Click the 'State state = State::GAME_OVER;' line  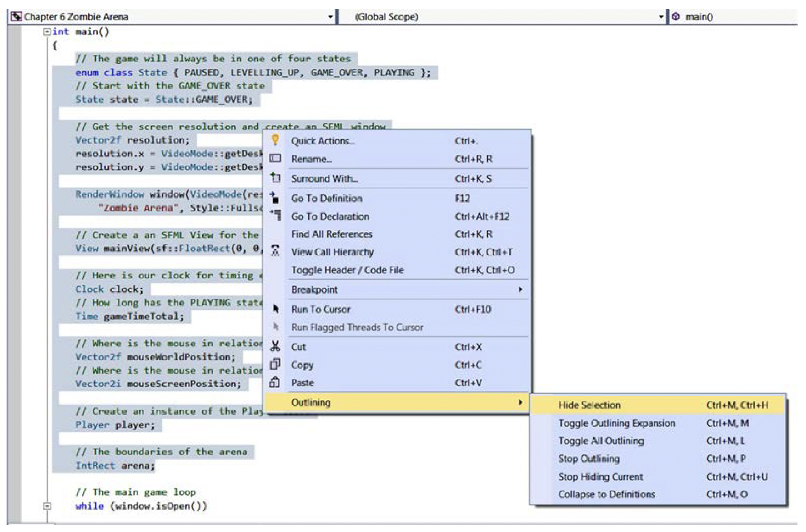point(164,100)
